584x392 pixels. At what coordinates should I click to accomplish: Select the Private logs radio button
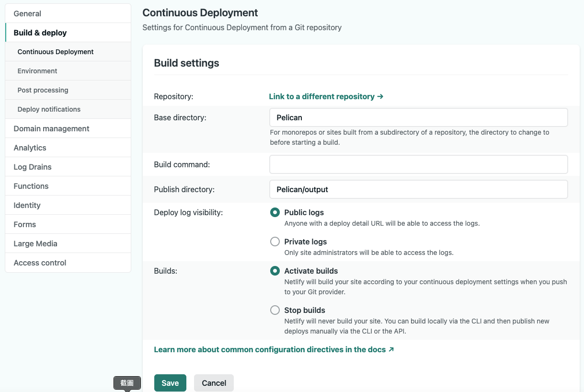(275, 242)
